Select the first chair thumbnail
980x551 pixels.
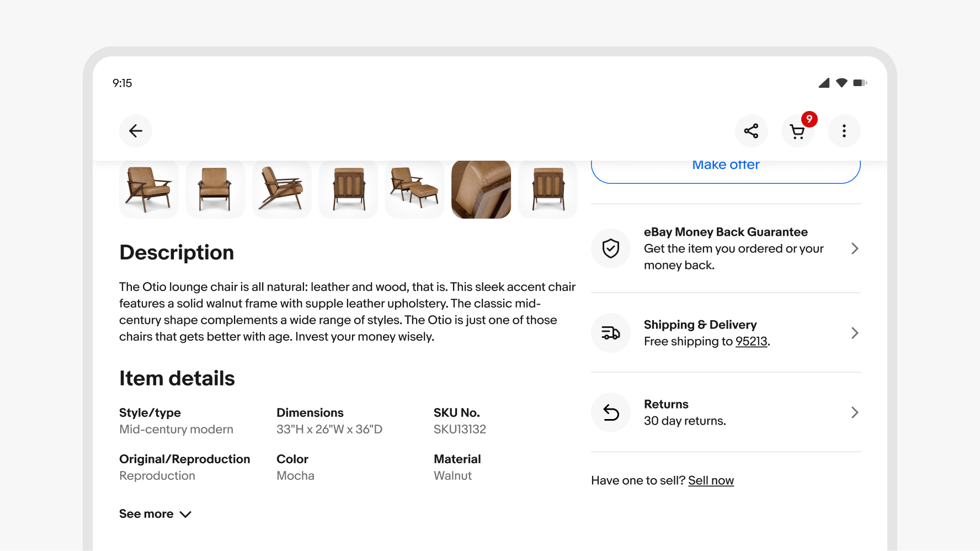coord(149,189)
